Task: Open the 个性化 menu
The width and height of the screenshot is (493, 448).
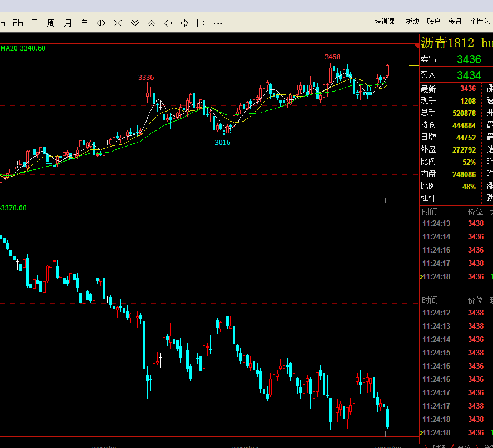Action: tap(480, 22)
